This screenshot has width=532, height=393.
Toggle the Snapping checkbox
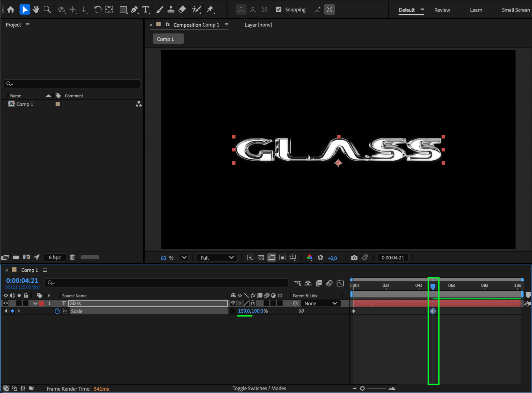tap(279, 10)
